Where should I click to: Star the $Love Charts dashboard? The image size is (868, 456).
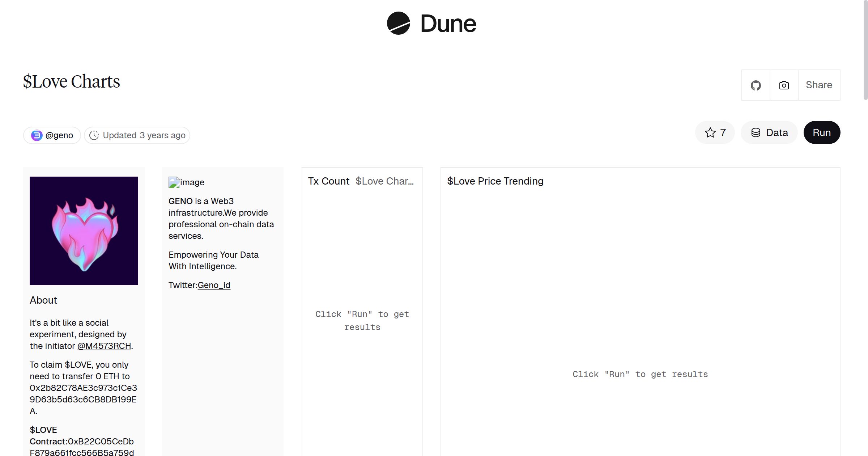[x=715, y=132]
